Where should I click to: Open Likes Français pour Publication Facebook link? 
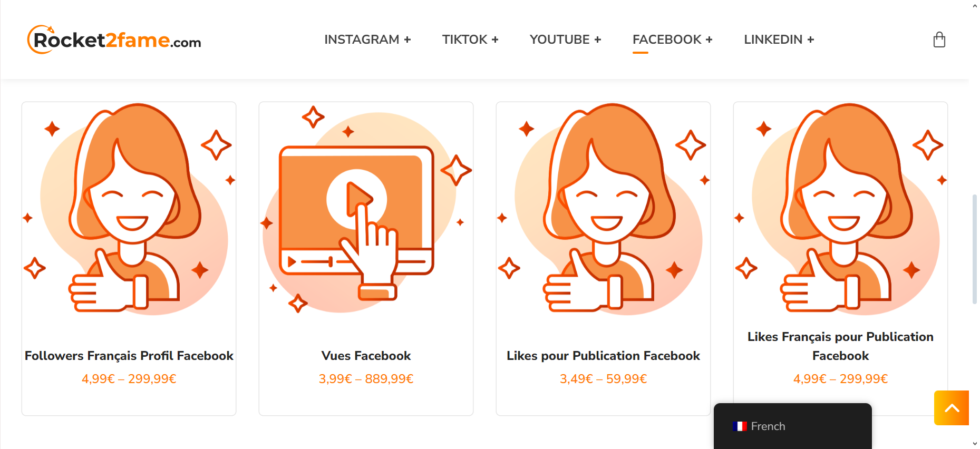point(840,346)
